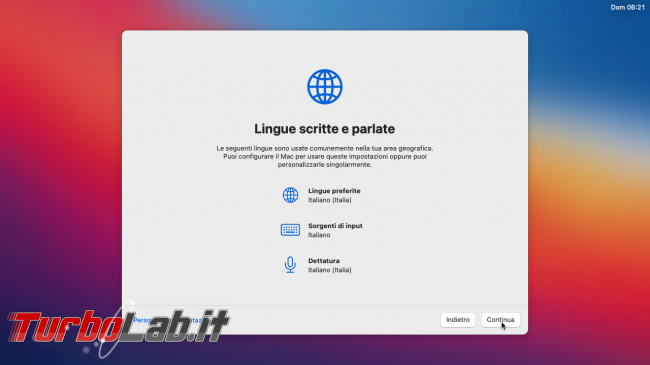
Task: Click the keyboard icon beside Sorgenti di input
Action: (x=290, y=230)
